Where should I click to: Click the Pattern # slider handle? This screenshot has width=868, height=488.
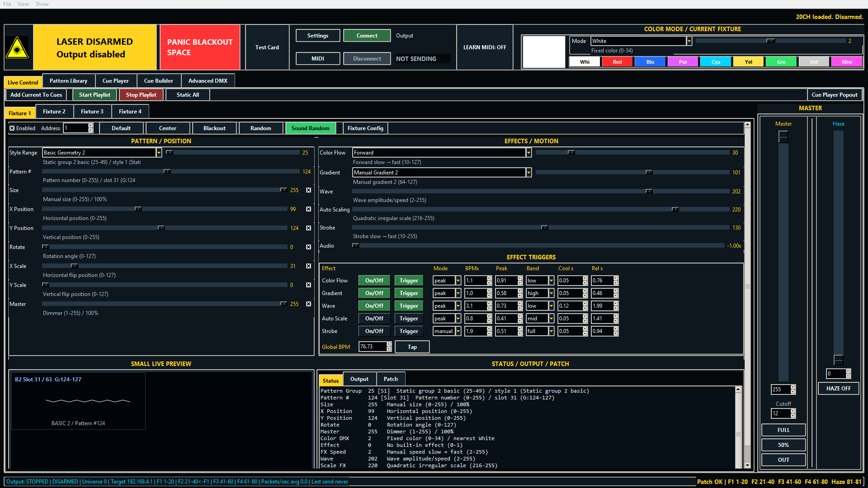click(x=167, y=171)
